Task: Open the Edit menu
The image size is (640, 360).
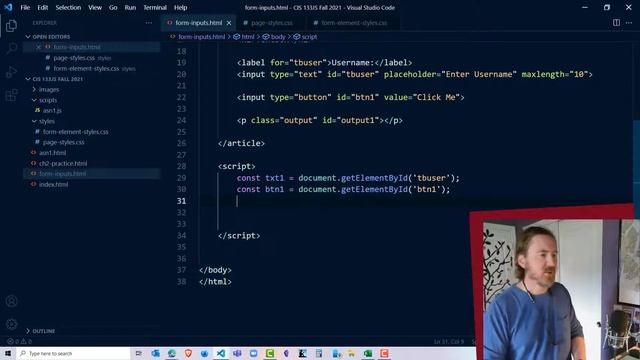Action: pos(42,7)
